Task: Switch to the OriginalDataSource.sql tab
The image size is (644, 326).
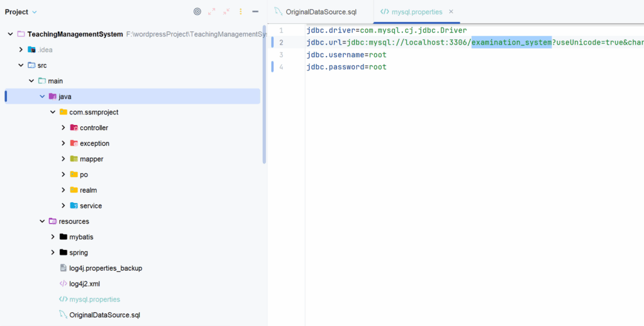Action: tap(316, 12)
